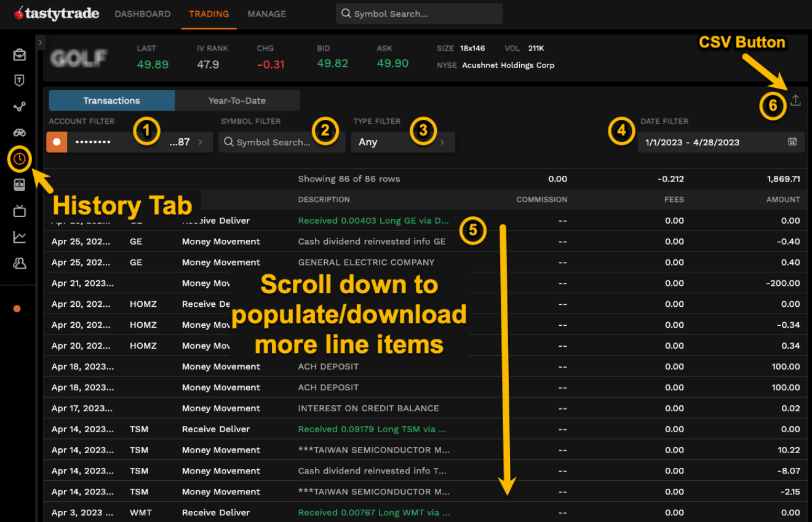
Task: Click the top Symbol Search field
Action: (419, 14)
